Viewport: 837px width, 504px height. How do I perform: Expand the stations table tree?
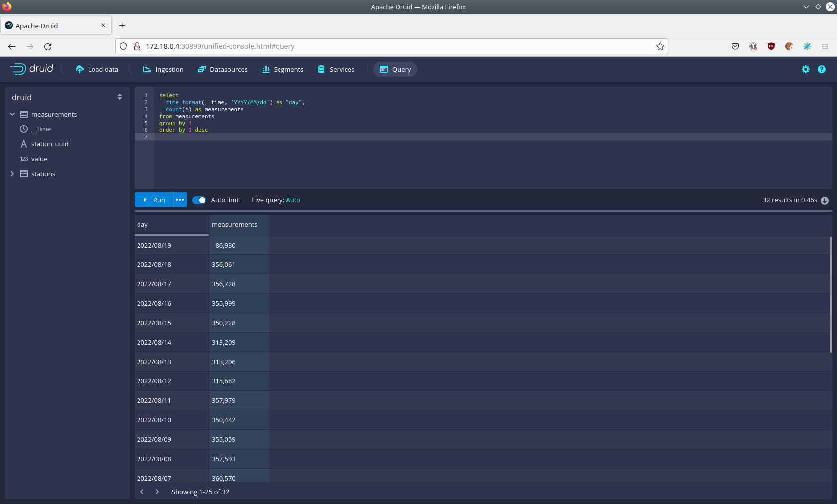click(x=12, y=174)
